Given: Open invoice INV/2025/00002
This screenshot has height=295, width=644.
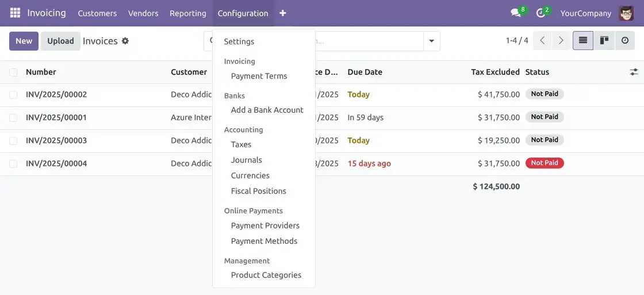Looking at the screenshot, I should click(x=56, y=94).
